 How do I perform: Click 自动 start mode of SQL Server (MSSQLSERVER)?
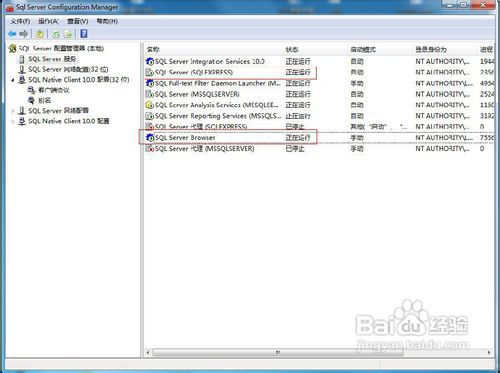(357, 94)
